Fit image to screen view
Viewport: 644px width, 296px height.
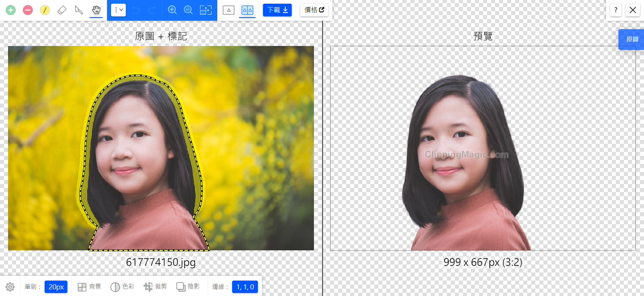[206, 10]
